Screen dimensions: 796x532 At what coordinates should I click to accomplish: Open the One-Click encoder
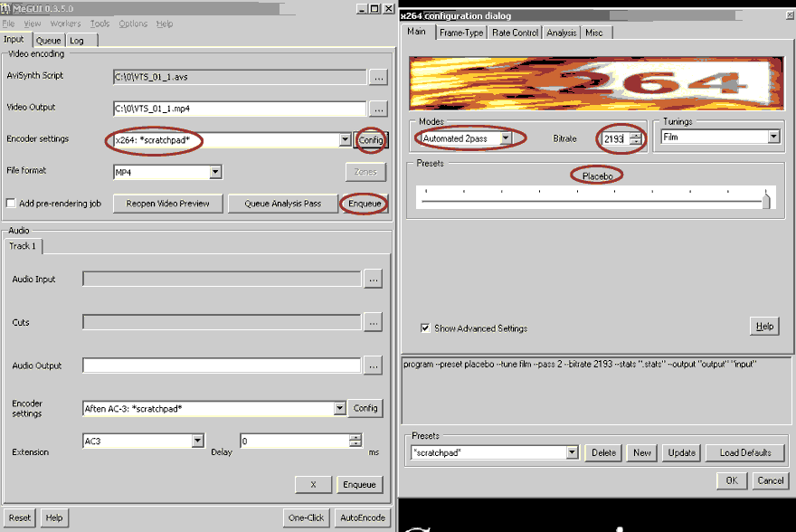pyautogui.click(x=306, y=518)
